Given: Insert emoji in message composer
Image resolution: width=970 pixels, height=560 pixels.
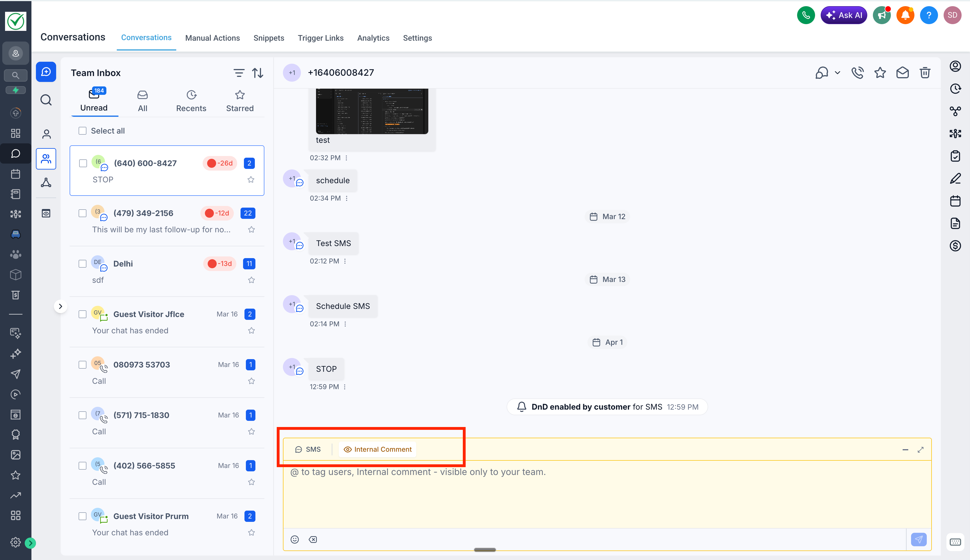Looking at the screenshot, I should coord(295,539).
